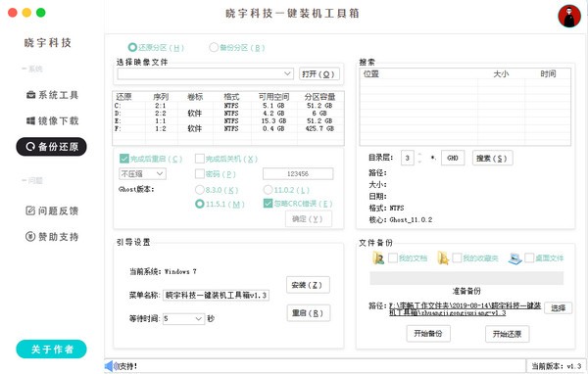588x374 pixels.
Task: Click the underlined backup path link
Action: tap(465, 309)
